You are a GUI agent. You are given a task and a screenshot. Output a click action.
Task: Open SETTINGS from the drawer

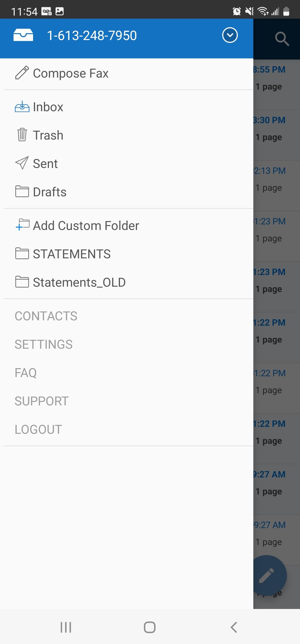[44, 344]
